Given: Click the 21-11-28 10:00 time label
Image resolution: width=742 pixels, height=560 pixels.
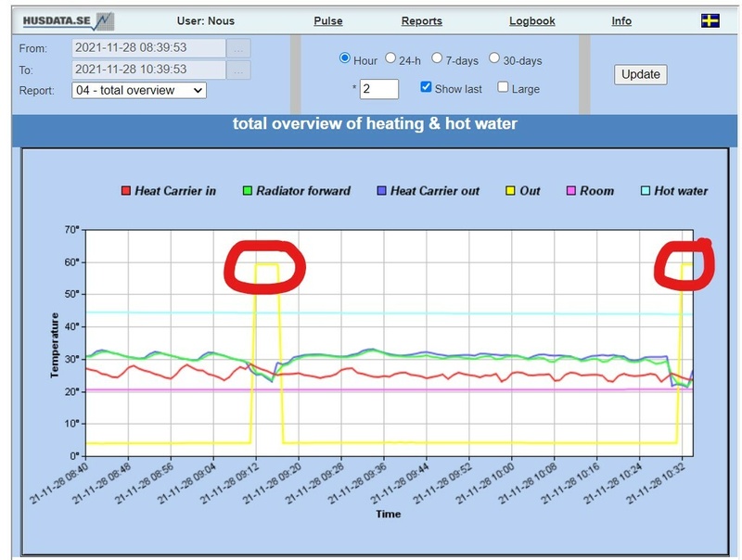Looking at the screenshot, I should click(x=485, y=482).
